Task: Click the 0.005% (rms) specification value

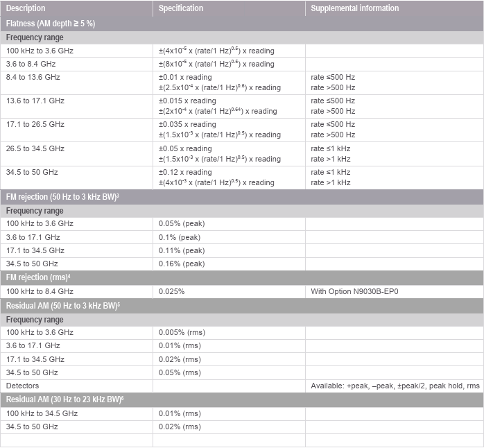Action: 182,332
